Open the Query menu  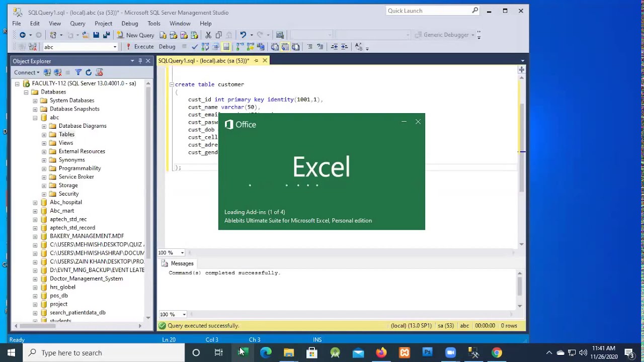(x=77, y=23)
